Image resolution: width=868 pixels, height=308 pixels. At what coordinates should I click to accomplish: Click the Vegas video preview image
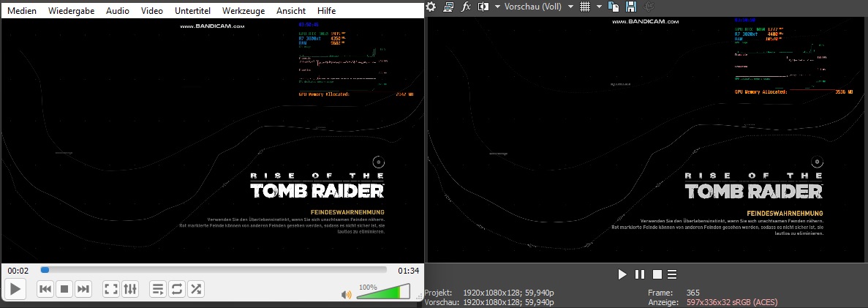point(646,138)
